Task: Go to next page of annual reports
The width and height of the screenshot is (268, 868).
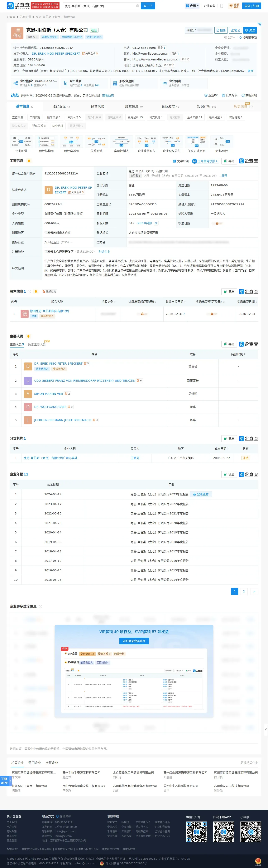Action: (254, 591)
